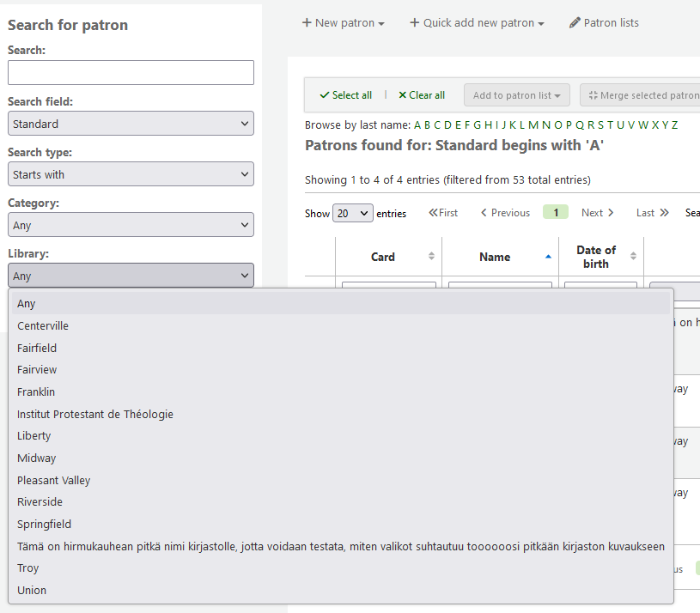This screenshot has height=613, width=700.
Task: Click the pencil icon for Patron lists
Action: pyautogui.click(x=575, y=23)
